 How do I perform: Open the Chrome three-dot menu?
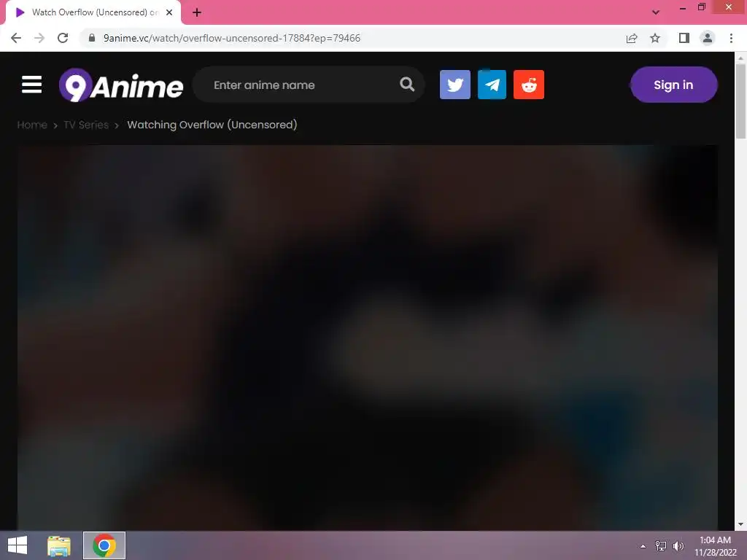731,38
